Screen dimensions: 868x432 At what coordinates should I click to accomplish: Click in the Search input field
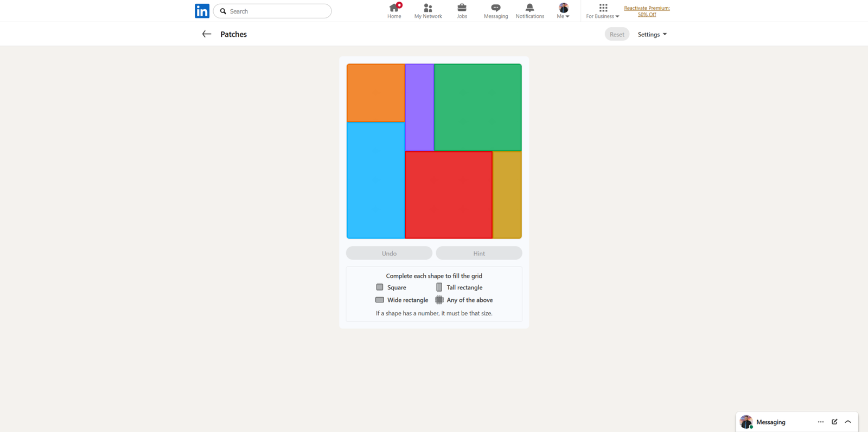tap(277, 11)
